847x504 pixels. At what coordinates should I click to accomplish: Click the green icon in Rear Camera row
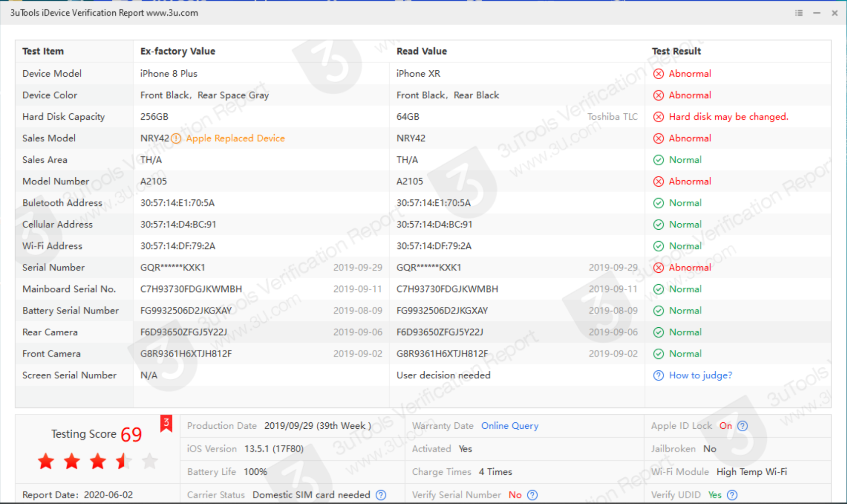(x=658, y=332)
